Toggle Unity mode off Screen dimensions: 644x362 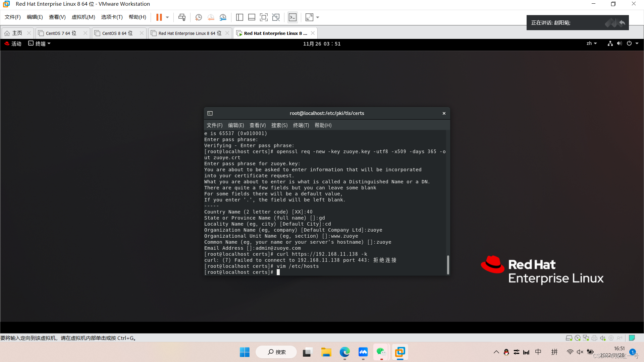click(x=276, y=17)
